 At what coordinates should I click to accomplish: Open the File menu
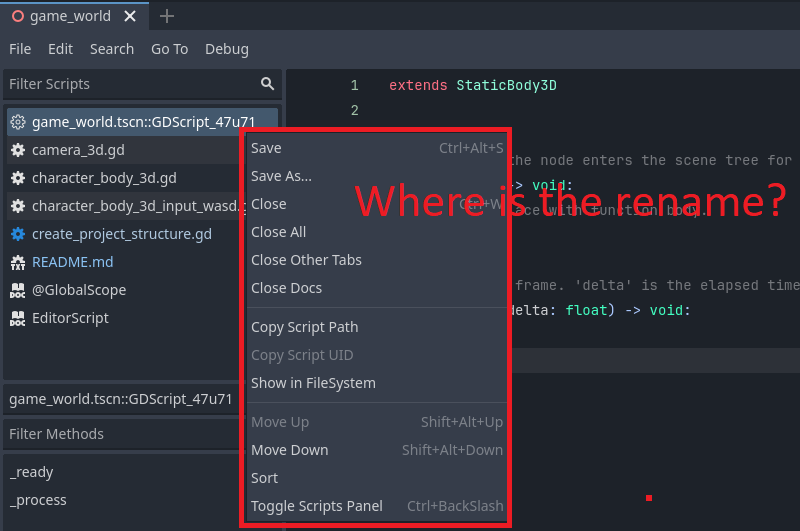point(20,49)
